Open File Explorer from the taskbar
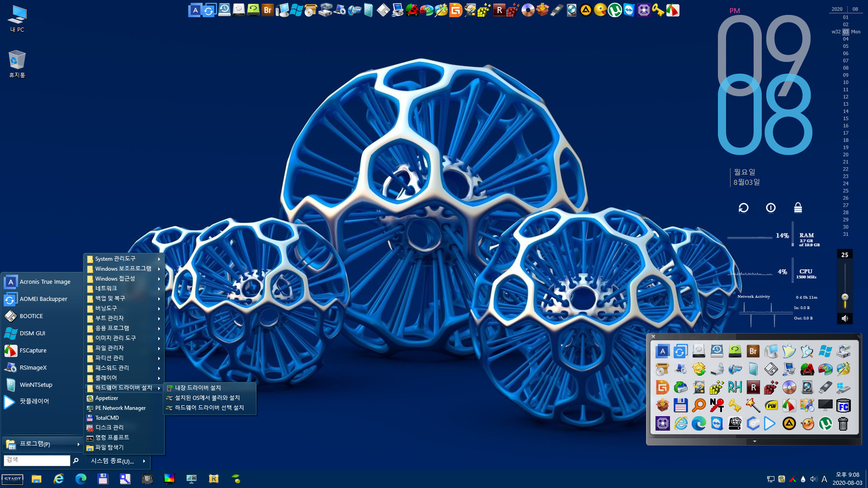This screenshot has width=868, height=488. (37, 479)
